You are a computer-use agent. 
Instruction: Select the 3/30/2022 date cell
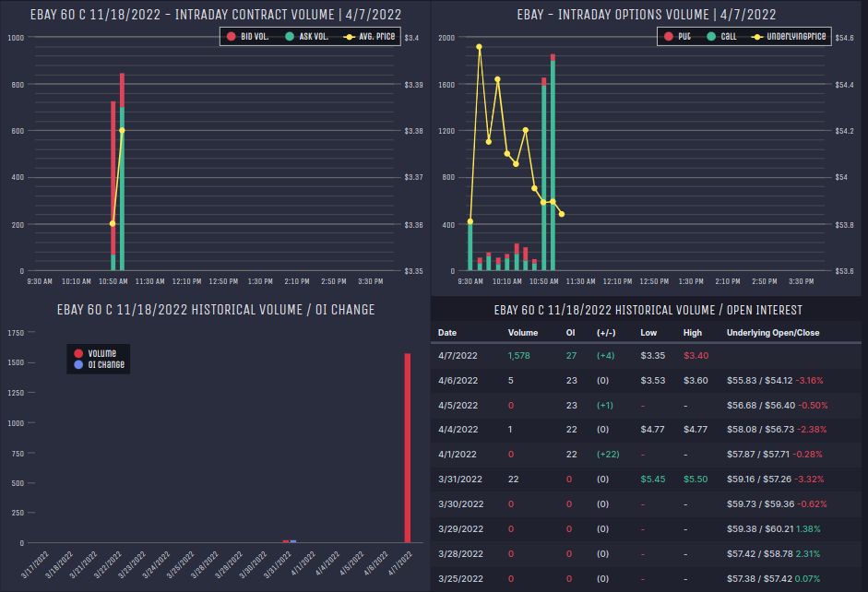[460, 504]
